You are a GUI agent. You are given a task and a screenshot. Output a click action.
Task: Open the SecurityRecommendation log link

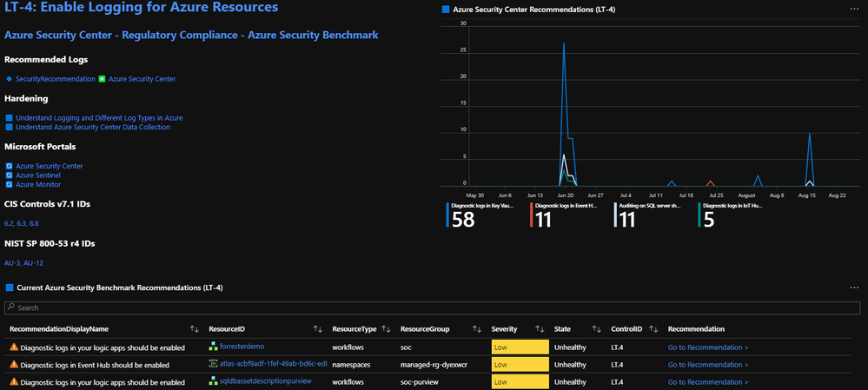(x=56, y=79)
